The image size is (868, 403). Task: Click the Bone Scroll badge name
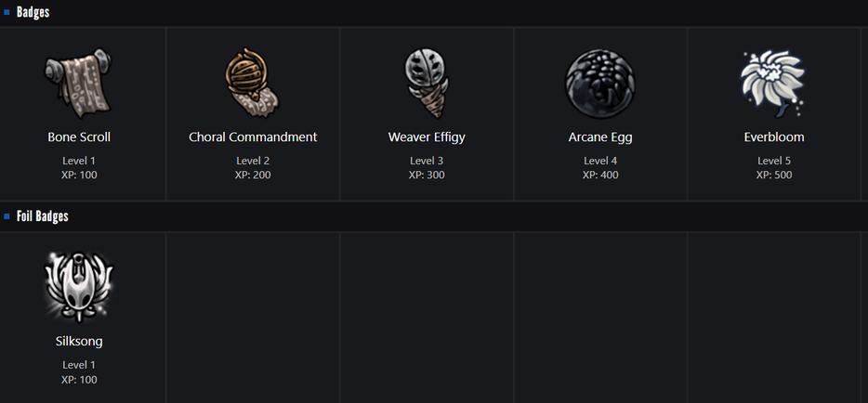(x=79, y=136)
